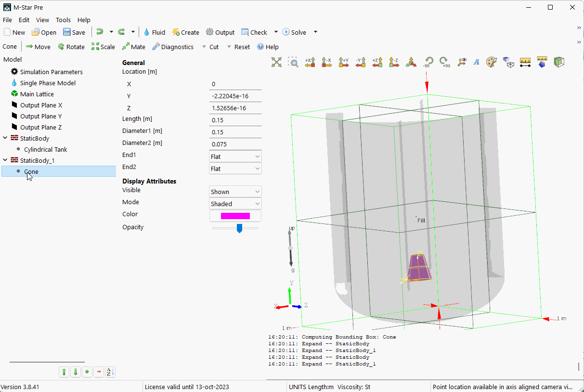Click the Check toolbar button
Image resolution: width=584 pixels, height=392 pixels.
pos(254,32)
